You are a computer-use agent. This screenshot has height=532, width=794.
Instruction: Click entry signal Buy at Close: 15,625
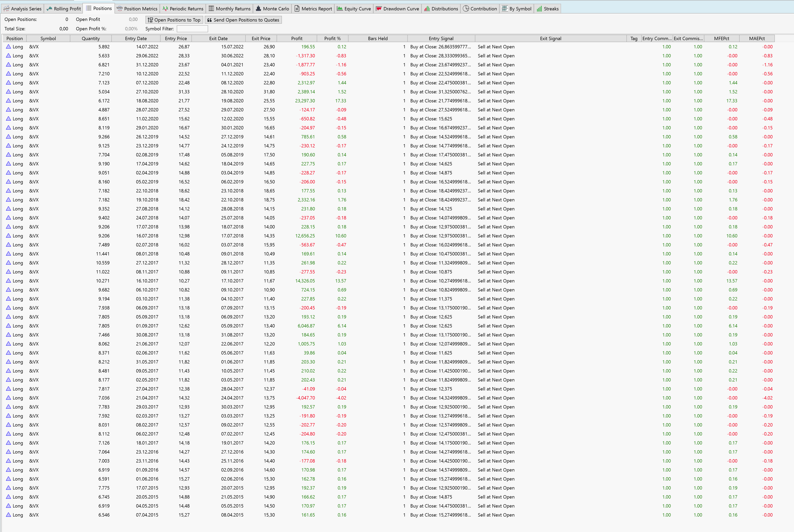(x=431, y=119)
